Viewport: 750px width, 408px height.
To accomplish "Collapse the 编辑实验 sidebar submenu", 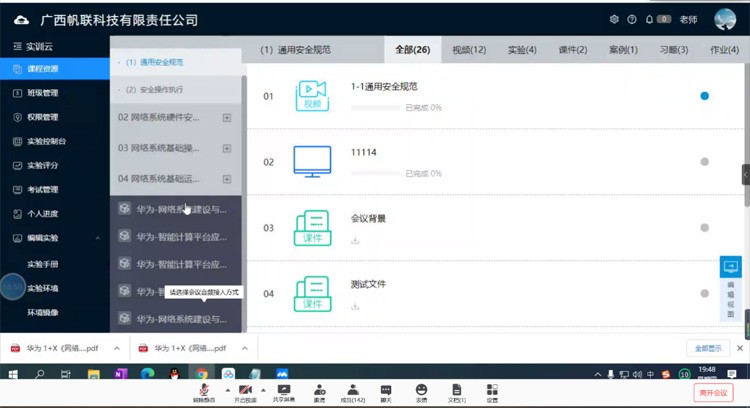I will [97, 239].
